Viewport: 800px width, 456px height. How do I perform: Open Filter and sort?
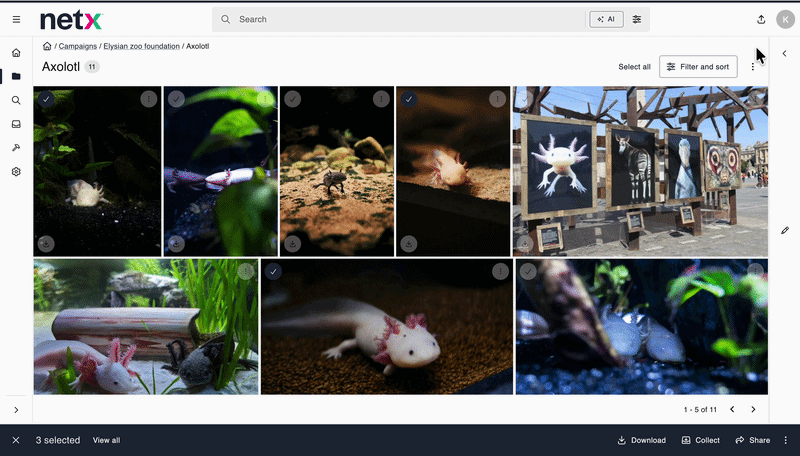[698, 67]
